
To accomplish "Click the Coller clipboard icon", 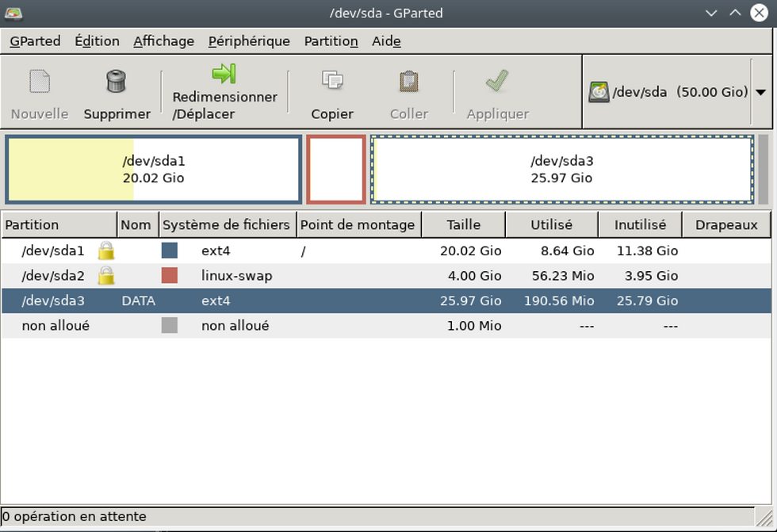I will 409,81.
